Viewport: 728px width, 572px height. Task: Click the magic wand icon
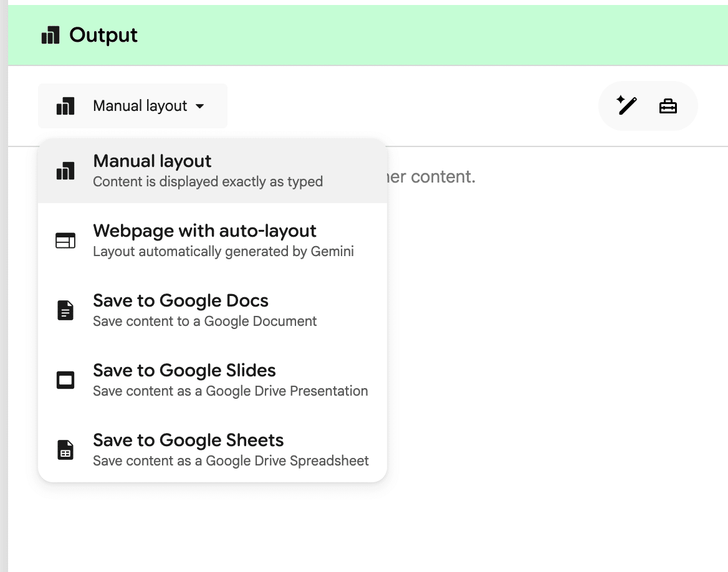coord(627,106)
